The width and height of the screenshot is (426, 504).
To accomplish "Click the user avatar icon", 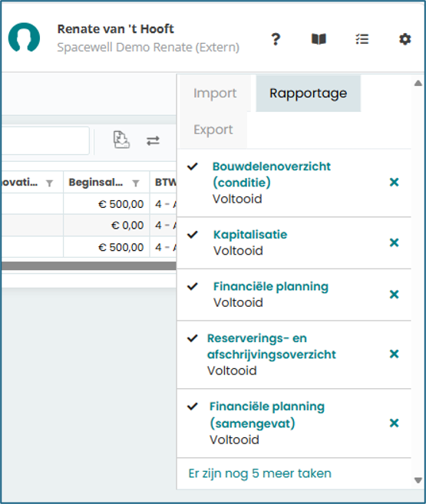I will pyautogui.click(x=24, y=38).
